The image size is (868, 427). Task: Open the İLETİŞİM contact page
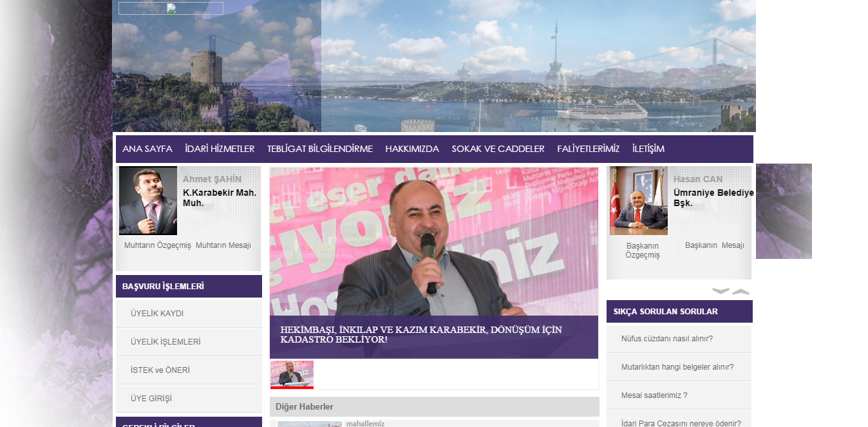coord(648,149)
